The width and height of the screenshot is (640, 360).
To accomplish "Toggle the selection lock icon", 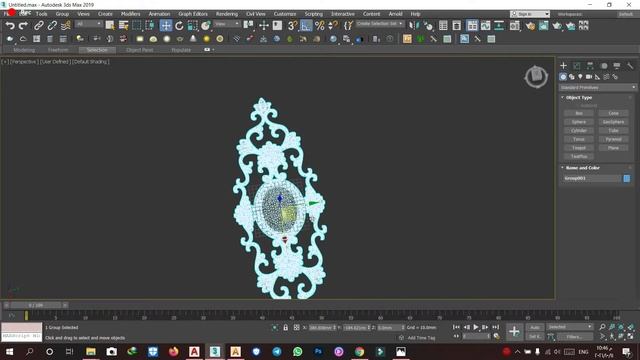I will [285, 327].
